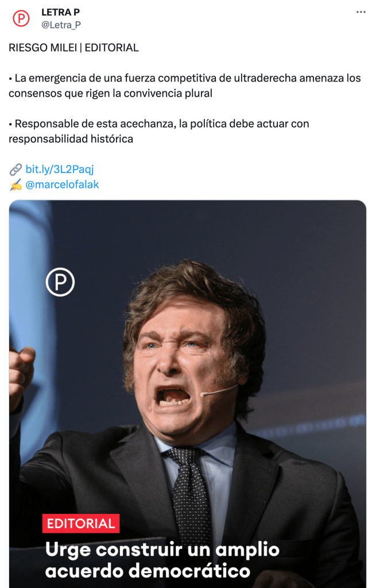Image resolution: width=376 pixels, height=588 pixels.
Task: Open the @marcelofalak mention
Action: coord(62,185)
